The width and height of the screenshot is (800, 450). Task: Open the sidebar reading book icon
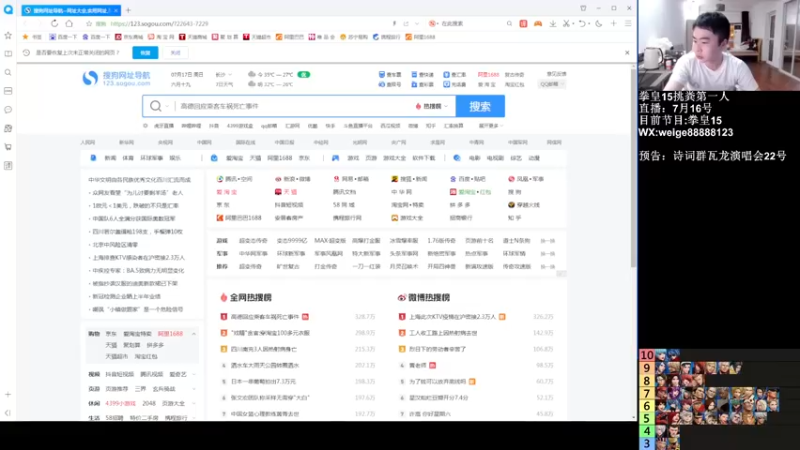(8, 54)
